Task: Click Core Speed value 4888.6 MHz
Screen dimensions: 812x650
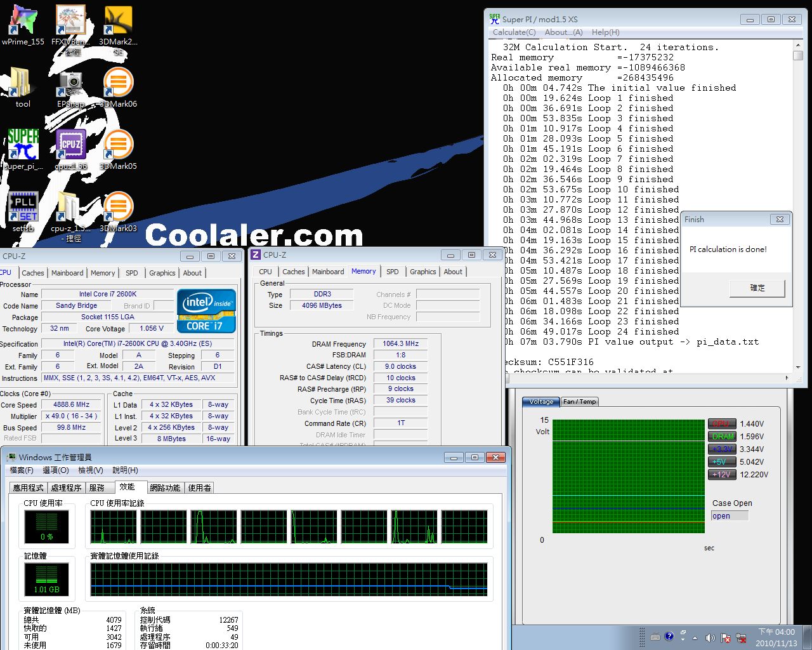Action: [x=71, y=404]
